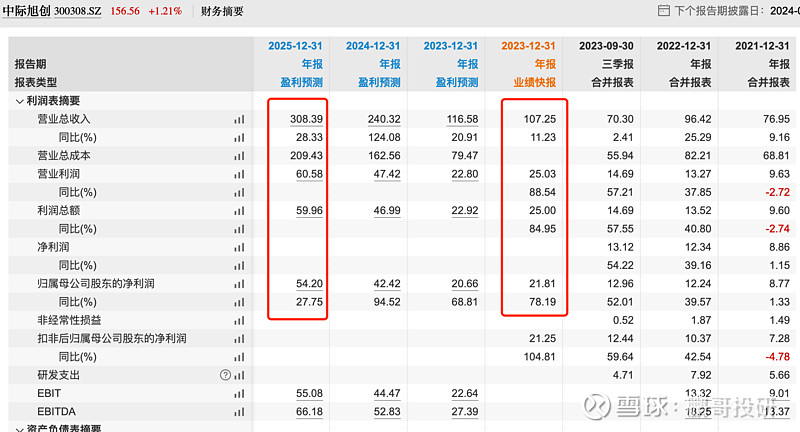The image size is (800, 432).
Task: Click the 研发支出 row label
Action: 59,375
